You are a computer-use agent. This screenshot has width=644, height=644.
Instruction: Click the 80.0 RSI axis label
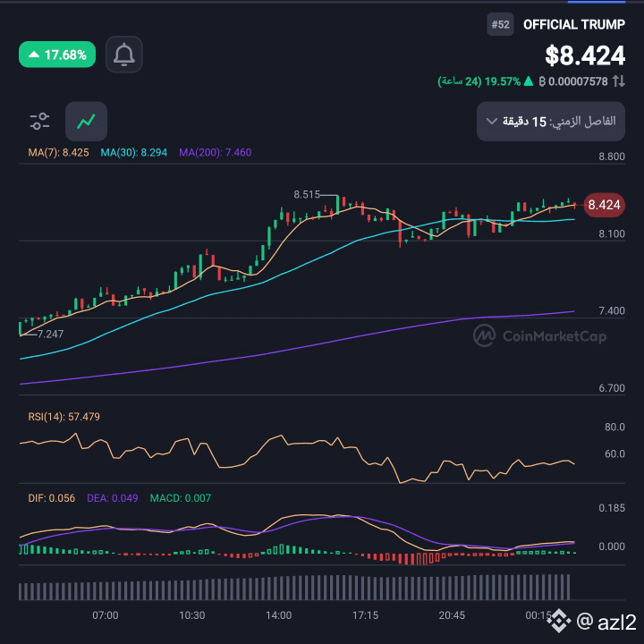pos(614,427)
